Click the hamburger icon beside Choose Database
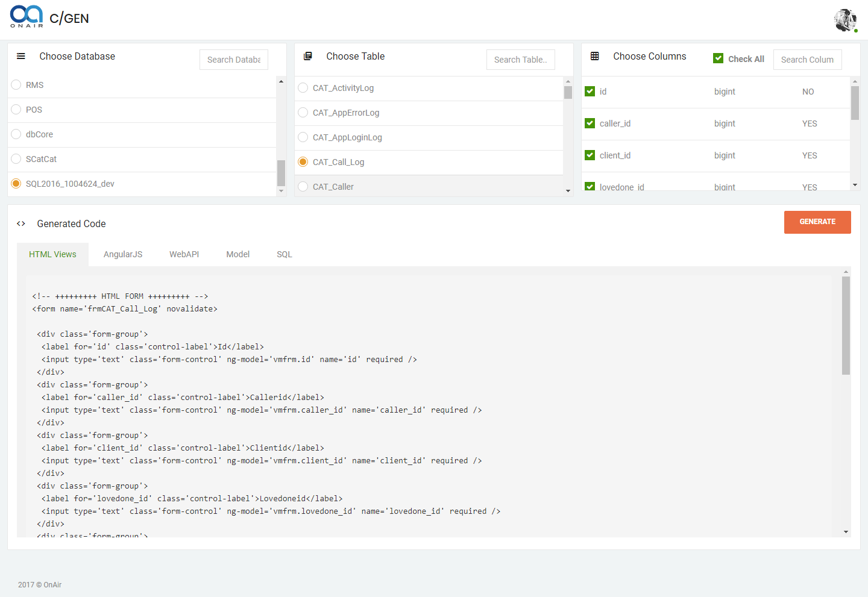This screenshot has height=597, width=868. tap(21, 56)
